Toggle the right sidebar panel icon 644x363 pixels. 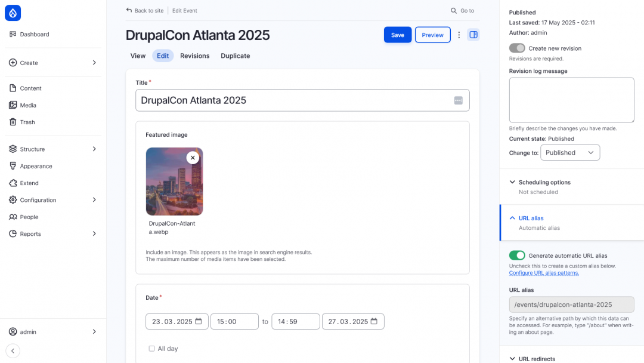click(473, 35)
